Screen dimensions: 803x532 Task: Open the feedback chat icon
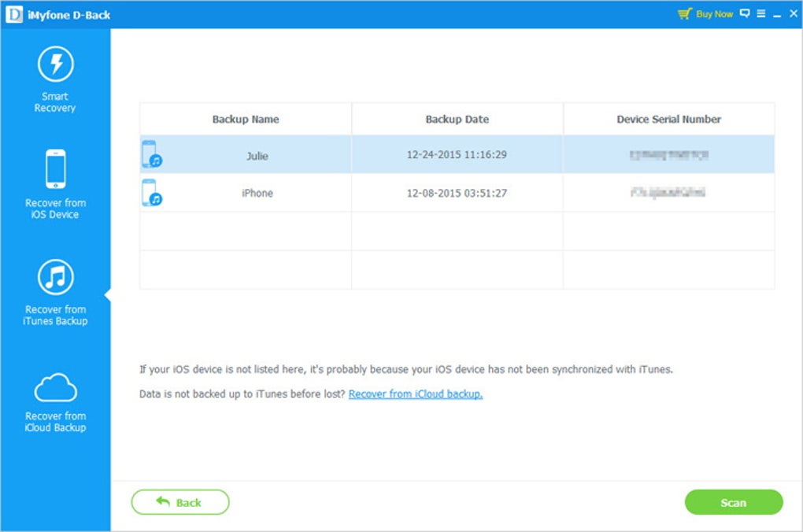click(x=745, y=13)
